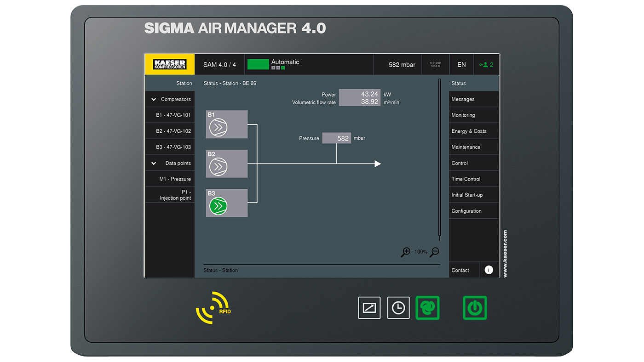This screenshot has width=644, height=362.
Task: Tap the green compressor symbol hardware key
Action: (x=427, y=308)
